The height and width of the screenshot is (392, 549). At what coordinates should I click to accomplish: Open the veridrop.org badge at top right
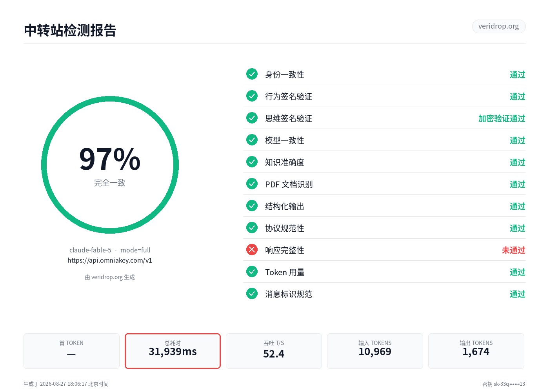[x=498, y=26]
